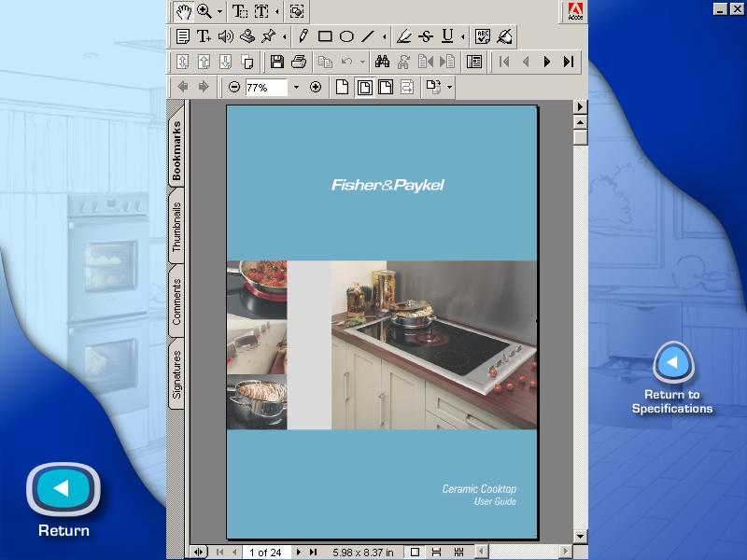The height and width of the screenshot is (560, 747).
Task: Open the zoom tool flyout arrow
Action: point(219,11)
